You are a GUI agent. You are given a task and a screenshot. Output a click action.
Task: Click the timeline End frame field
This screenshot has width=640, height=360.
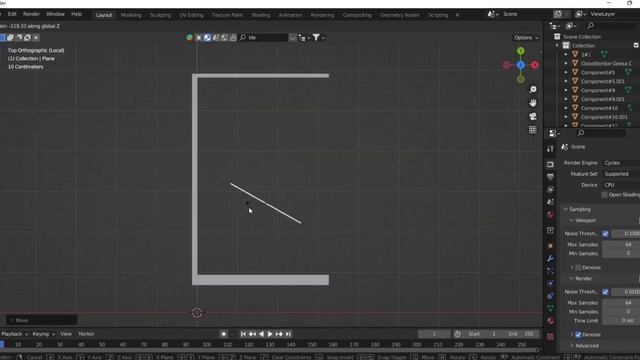tap(522, 334)
